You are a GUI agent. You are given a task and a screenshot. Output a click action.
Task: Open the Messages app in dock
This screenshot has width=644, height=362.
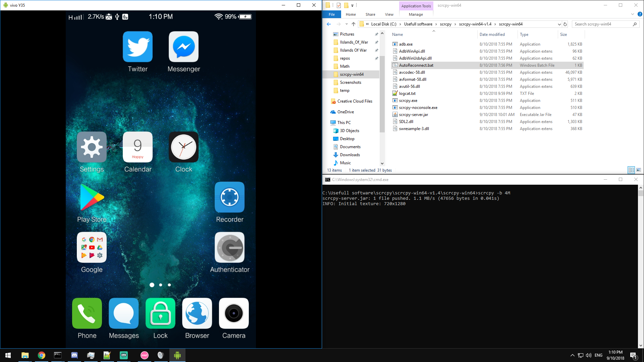pos(124,313)
